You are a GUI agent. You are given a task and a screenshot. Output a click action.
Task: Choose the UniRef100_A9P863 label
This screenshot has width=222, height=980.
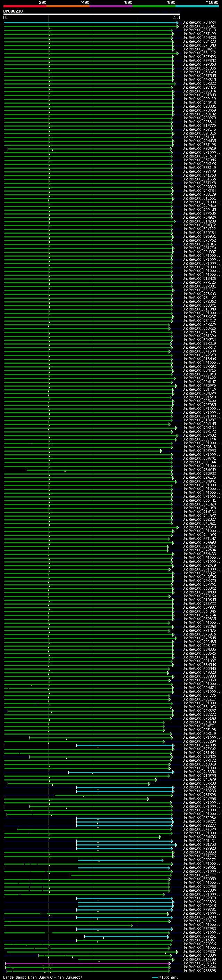(199, 64)
